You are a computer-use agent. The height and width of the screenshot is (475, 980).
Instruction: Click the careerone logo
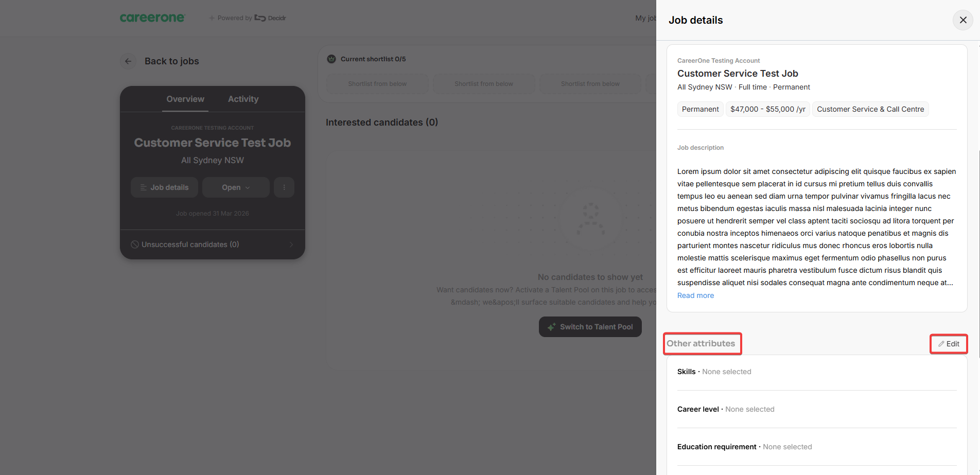[x=152, y=18]
